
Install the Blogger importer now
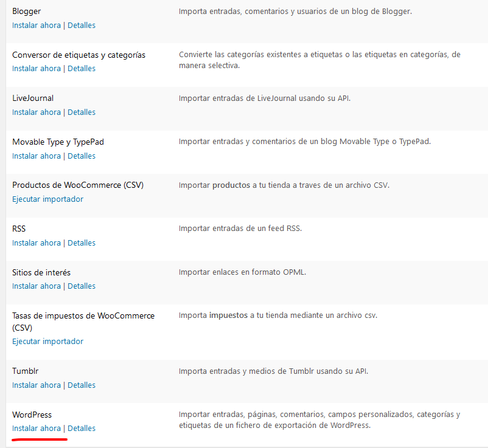coord(37,25)
